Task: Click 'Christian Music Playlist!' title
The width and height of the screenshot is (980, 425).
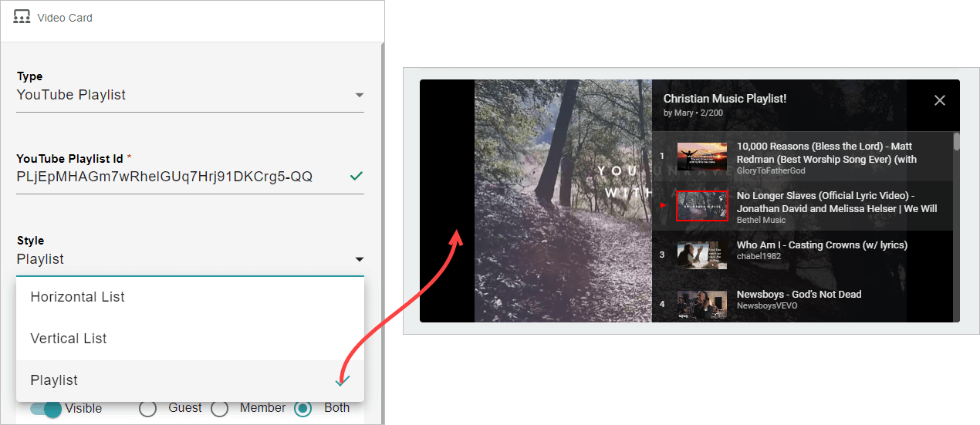Action: (x=725, y=99)
